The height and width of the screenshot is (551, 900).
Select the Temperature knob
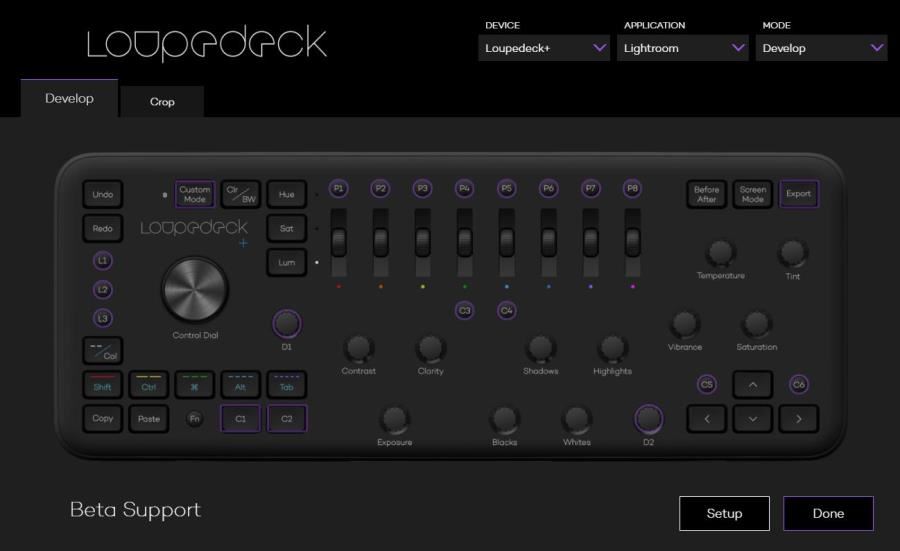[720, 252]
